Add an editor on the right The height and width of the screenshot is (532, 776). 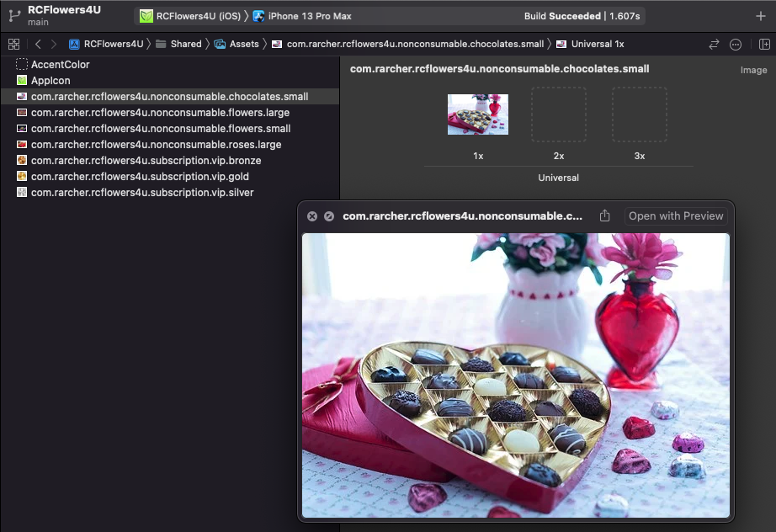click(x=764, y=44)
